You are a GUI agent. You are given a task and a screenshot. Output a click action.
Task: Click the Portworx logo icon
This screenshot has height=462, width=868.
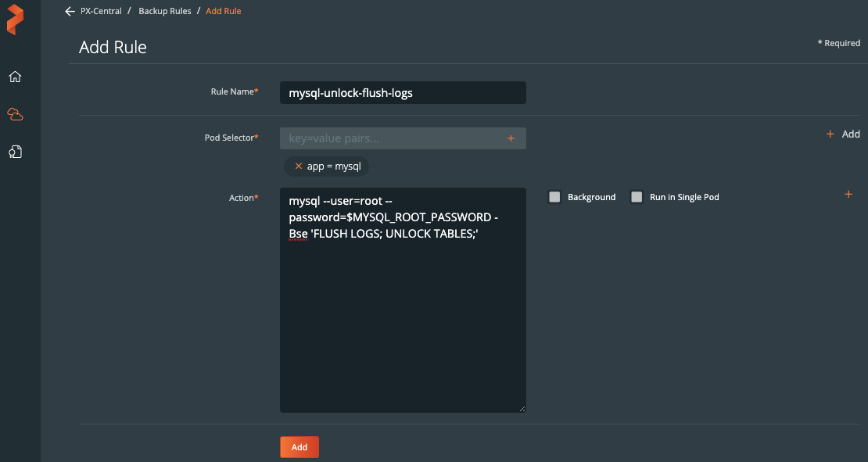click(x=15, y=20)
